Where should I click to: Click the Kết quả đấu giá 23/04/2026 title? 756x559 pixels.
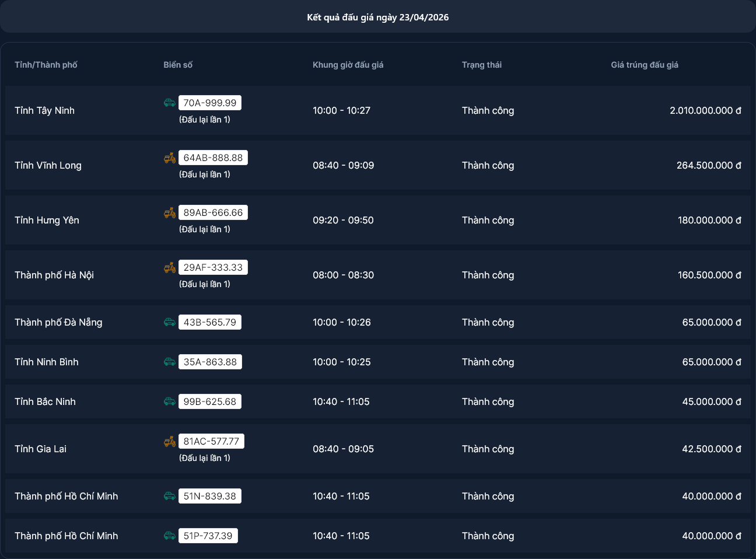coord(378,18)
